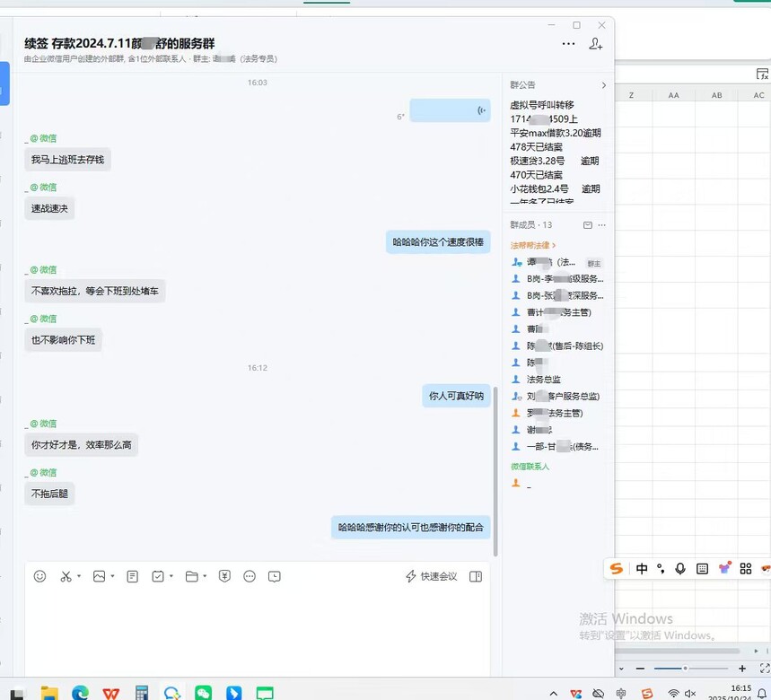Viewport: 771px width, 700px height.
Task: Select the first B岗-李 member row
Action: [x=557, y=279]
